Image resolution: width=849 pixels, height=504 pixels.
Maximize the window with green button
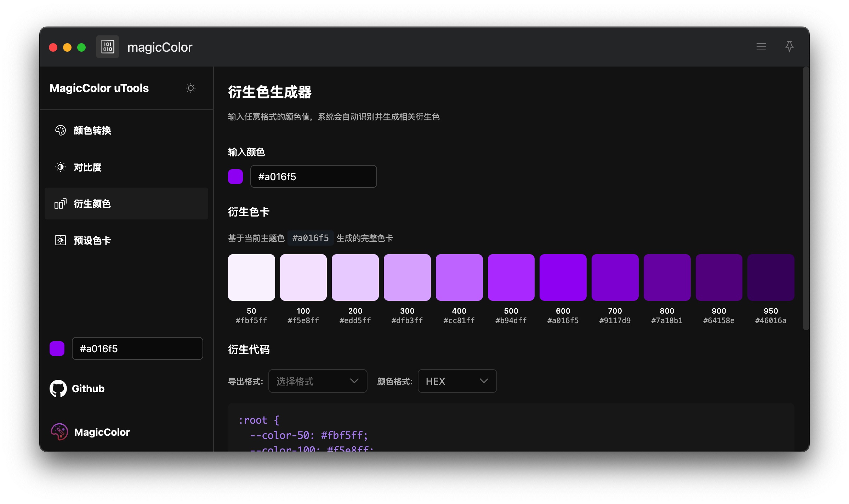point(81,47)
